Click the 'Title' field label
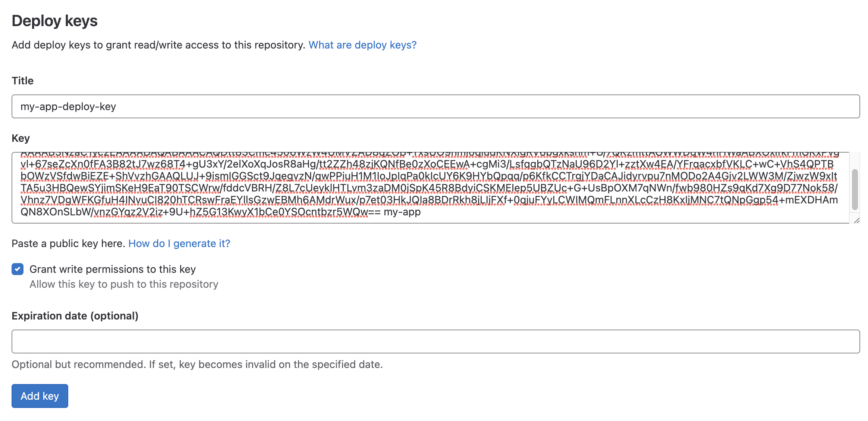 (22, 81)
